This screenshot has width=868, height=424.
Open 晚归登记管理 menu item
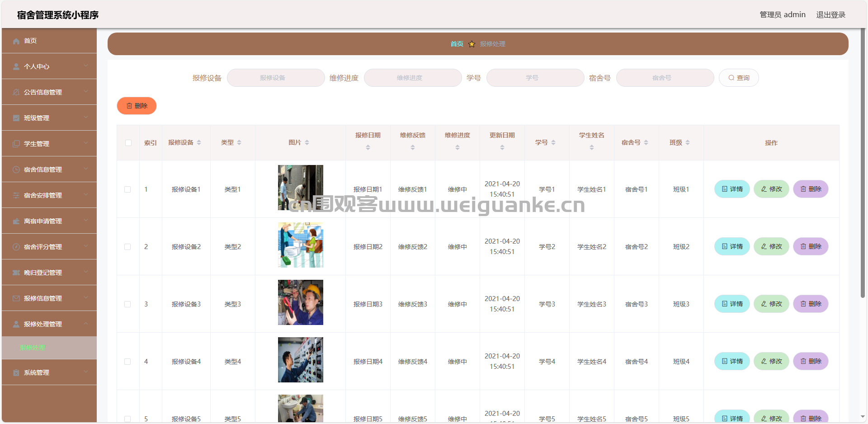point(49,273)
